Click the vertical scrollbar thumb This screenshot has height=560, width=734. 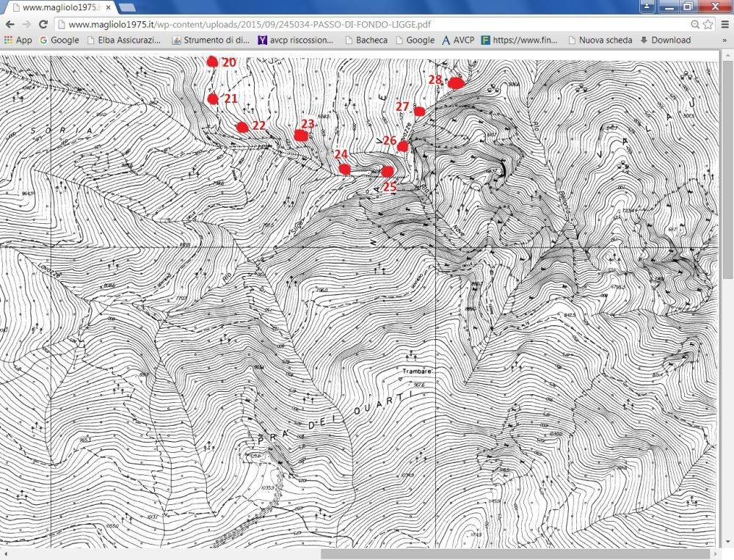point(726,170)
